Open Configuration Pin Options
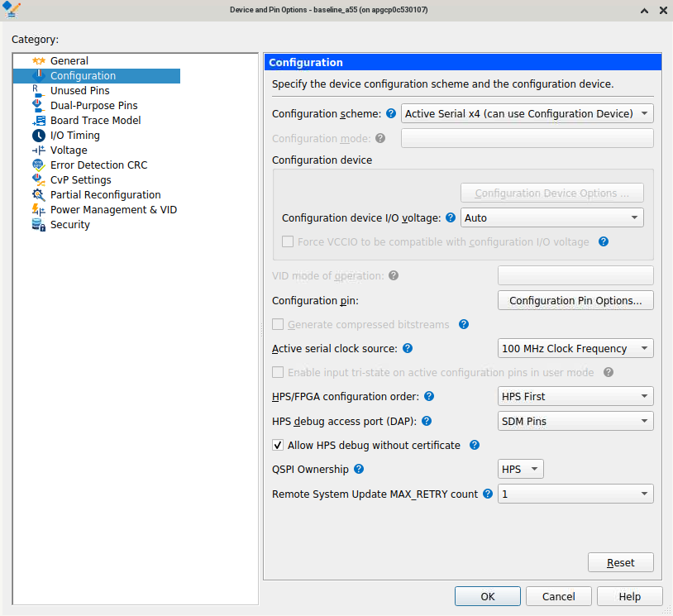The image size is (673, 616). click(575, 300)
